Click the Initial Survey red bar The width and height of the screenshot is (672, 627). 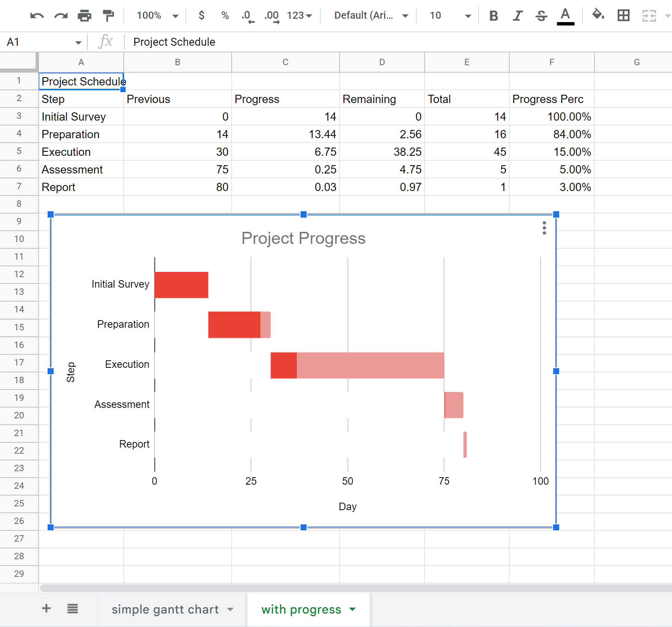(181, 285)
